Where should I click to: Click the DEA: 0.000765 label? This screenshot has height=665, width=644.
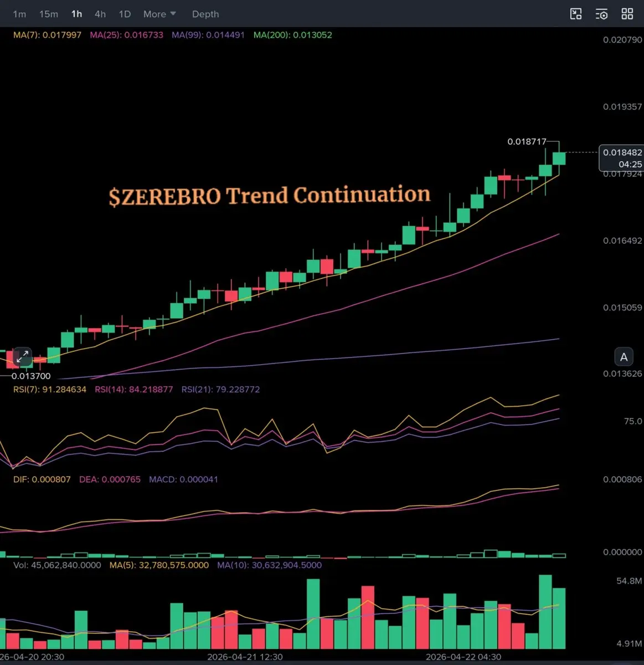point(110,479)
